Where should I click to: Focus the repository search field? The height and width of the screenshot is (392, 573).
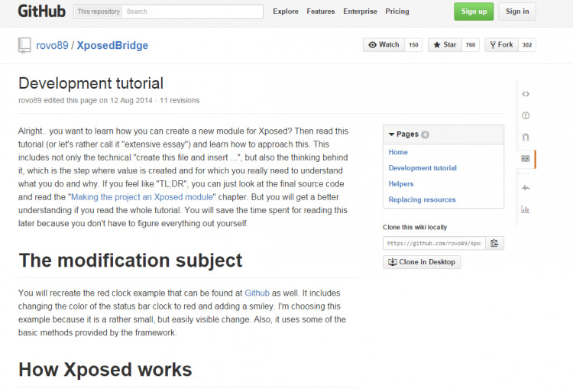coord(193,11)
